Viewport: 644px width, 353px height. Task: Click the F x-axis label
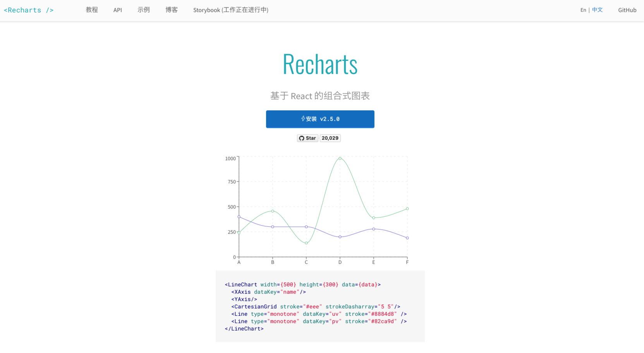[x=407, y=262]
